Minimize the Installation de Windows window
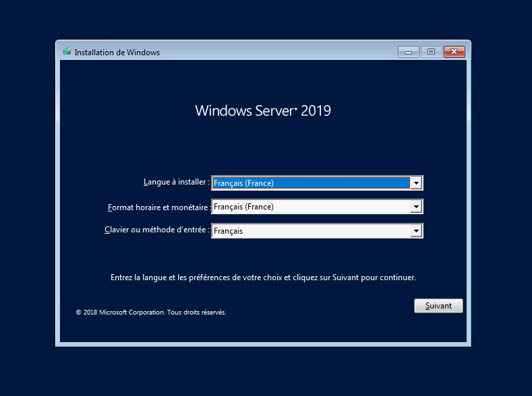Screen dimensions: 532x396 [x=409, y=52]
